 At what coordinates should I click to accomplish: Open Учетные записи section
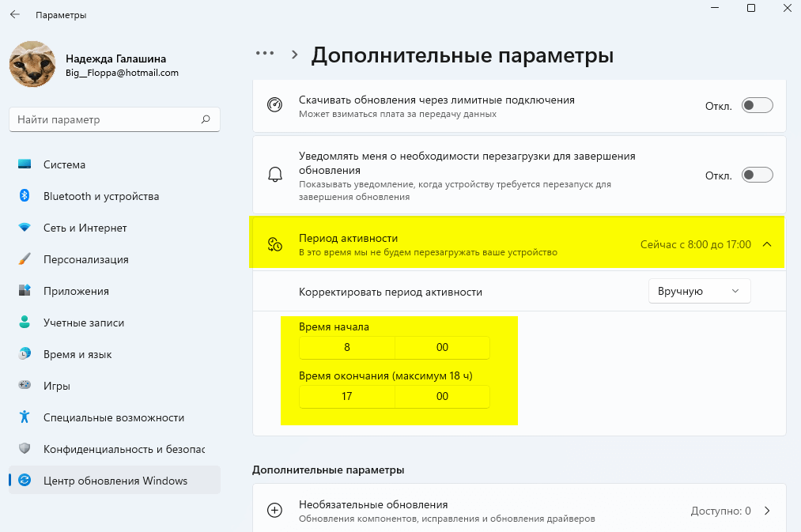coord(115,323)
